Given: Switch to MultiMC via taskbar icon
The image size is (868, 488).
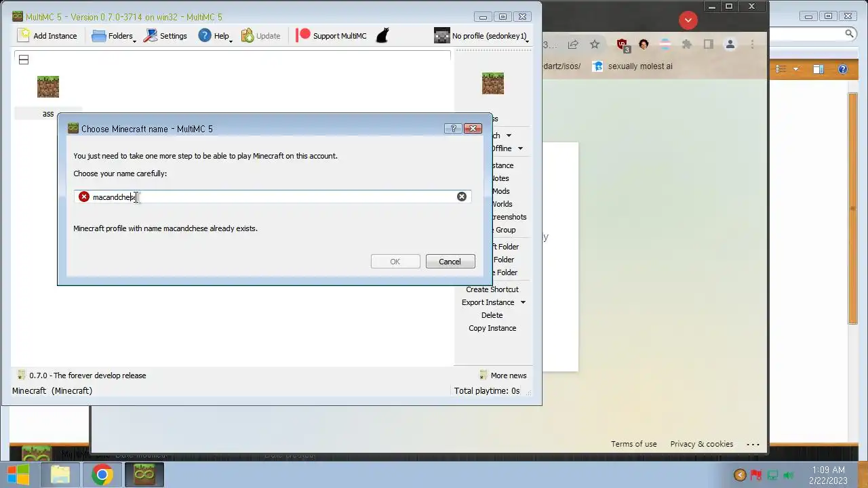Looking at the screenshot, I should tap(144, 474).
